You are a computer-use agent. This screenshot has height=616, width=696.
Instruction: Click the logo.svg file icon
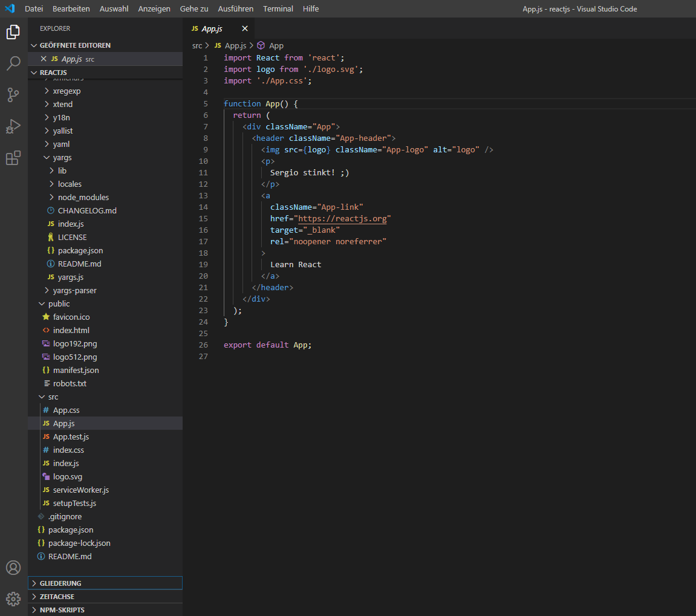click(x=46, y=476)
